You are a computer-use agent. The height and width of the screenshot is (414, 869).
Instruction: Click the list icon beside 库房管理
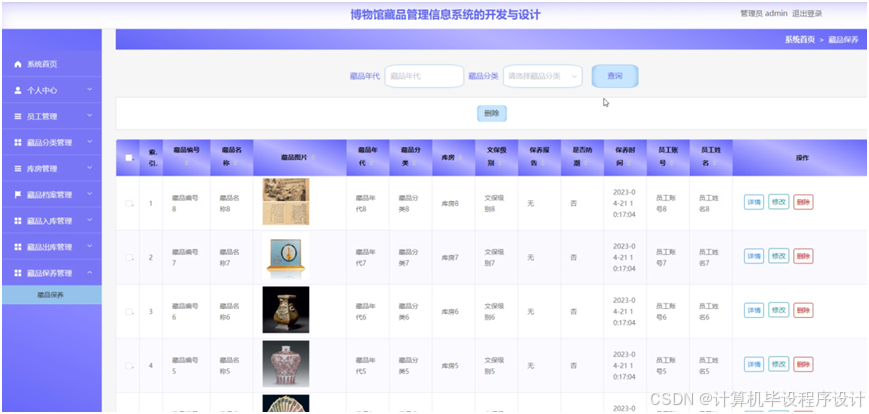[18, 168]
